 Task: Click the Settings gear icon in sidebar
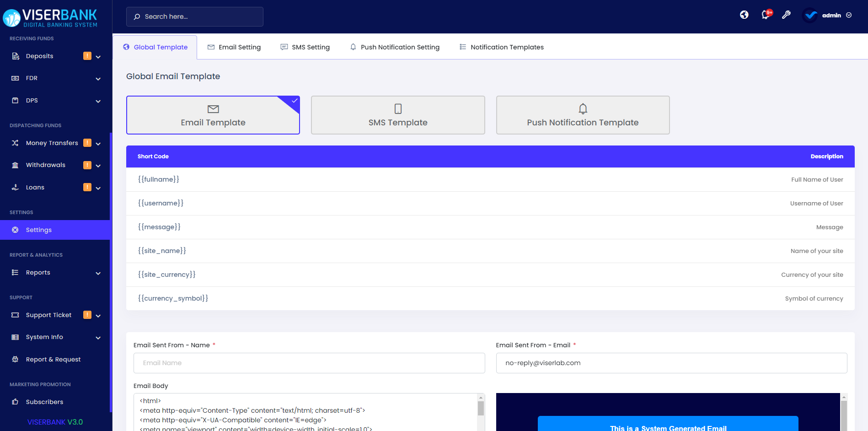coord(15,230)
